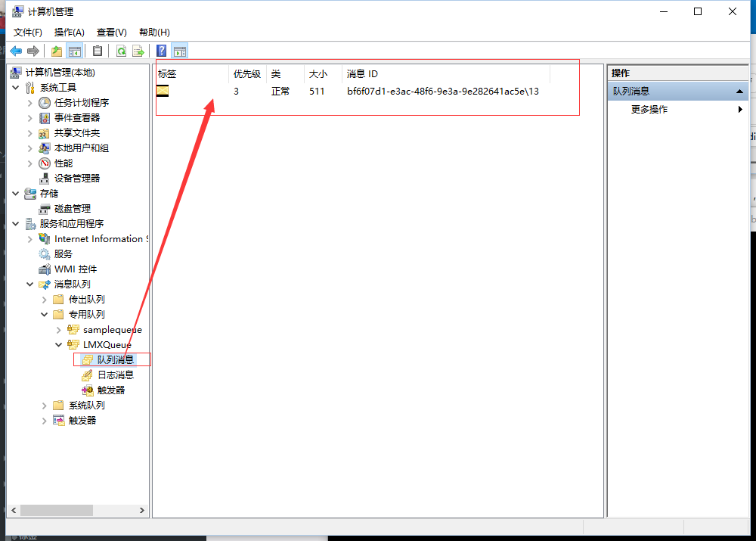The width and height of the screenshot is (756, 541).
Task: Expand the bottom 触发器 node under 消息队列
Action: click(45, 421)
